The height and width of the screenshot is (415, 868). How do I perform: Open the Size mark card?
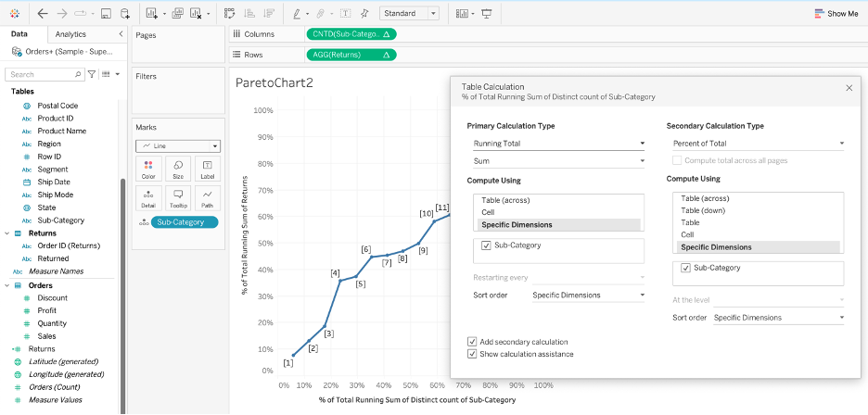tap(177, 169)
